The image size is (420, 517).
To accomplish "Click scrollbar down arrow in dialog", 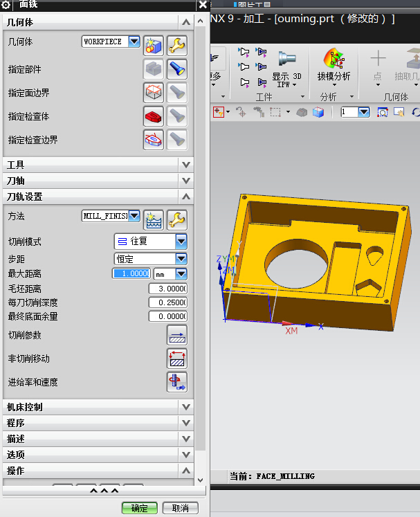I will pos(200,480).
